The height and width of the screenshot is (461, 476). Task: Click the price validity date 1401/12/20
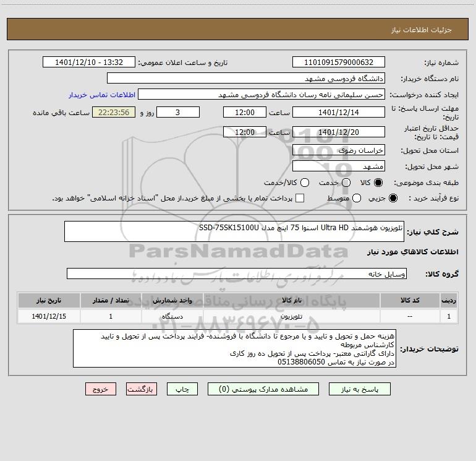(339, 132)
